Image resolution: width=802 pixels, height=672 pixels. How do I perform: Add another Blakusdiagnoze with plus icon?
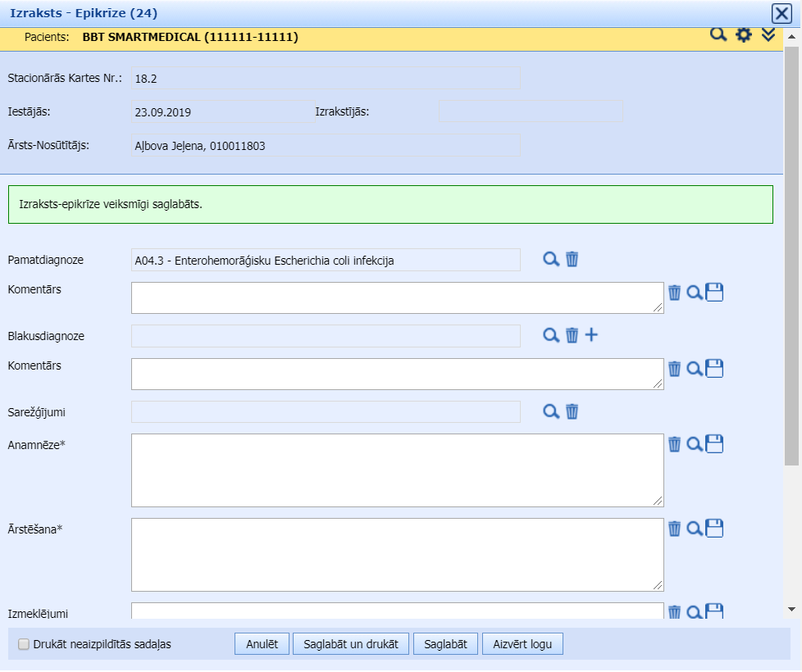(591, 335)
